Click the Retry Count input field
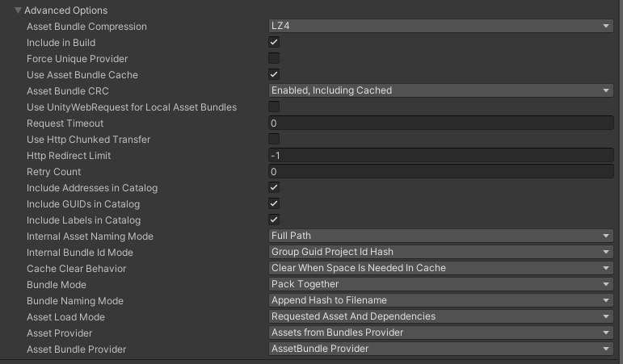This screenshot has height=364, width=623. pyautogui.click(x=440, y=172)
